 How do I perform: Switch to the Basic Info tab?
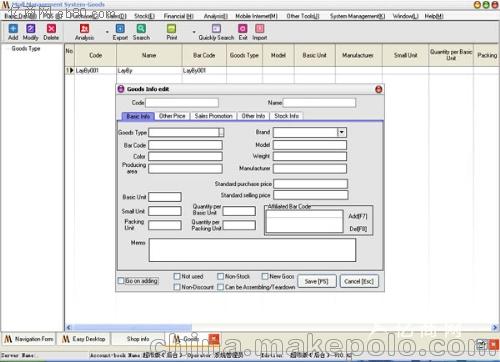pos(138,116)
